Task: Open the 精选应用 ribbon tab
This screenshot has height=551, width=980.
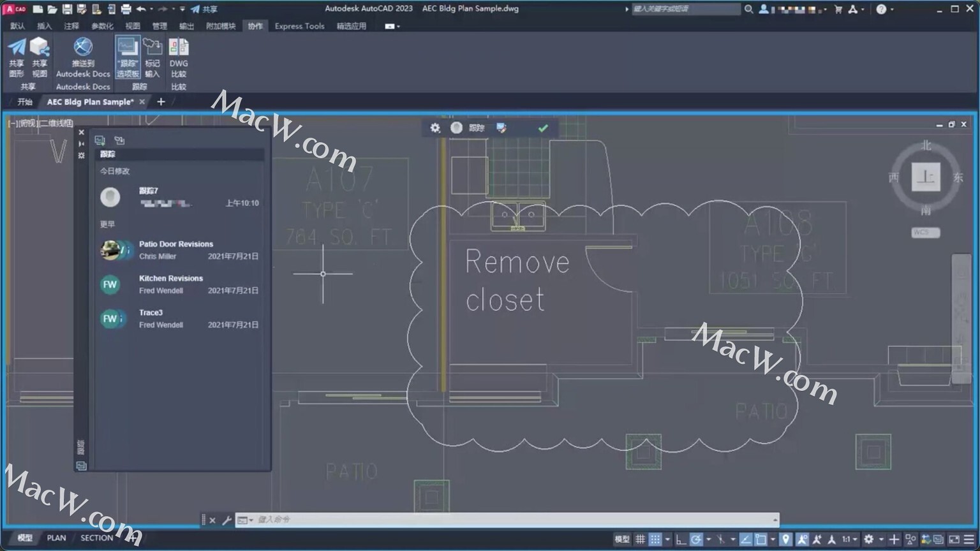Action: pyautogui.click(x=352, y=26)
